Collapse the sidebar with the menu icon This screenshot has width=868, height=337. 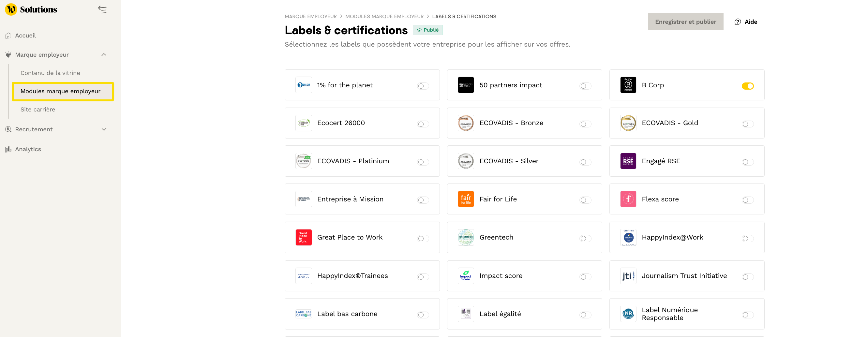pos(102,9)
